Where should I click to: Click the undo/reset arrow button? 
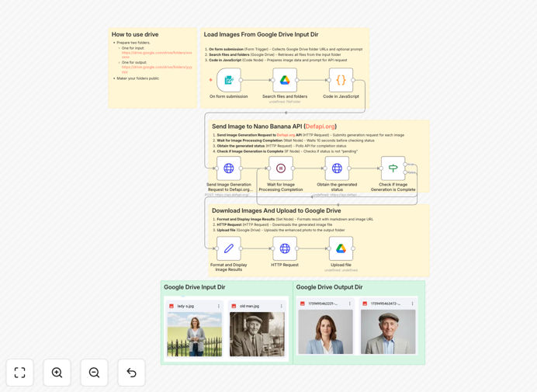[131, 373]
